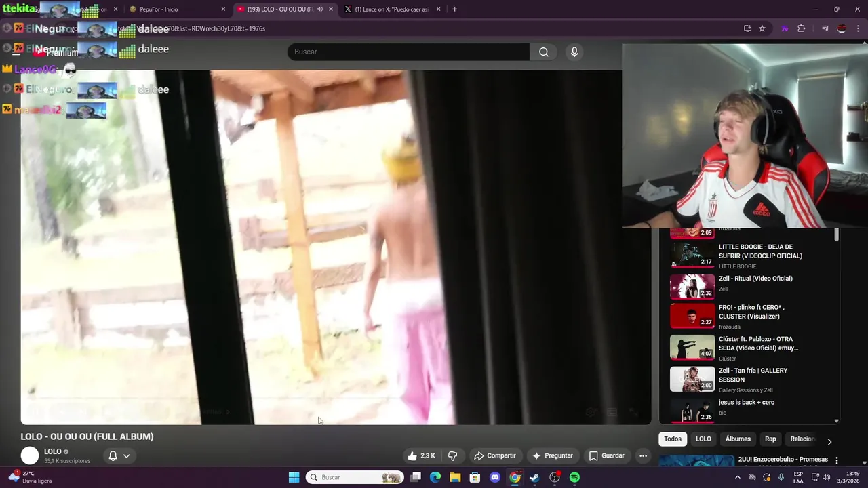Launch Microsoft Edge from the taskbar

[x=435, y=477]
